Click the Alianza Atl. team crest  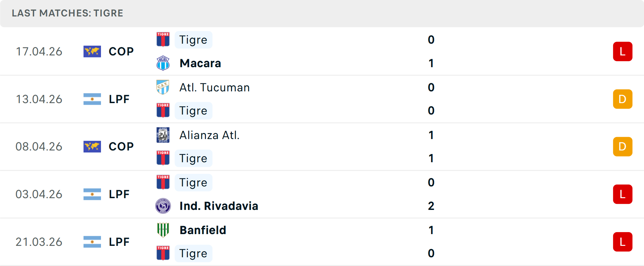pyautogui.click(x=163, y=135)
